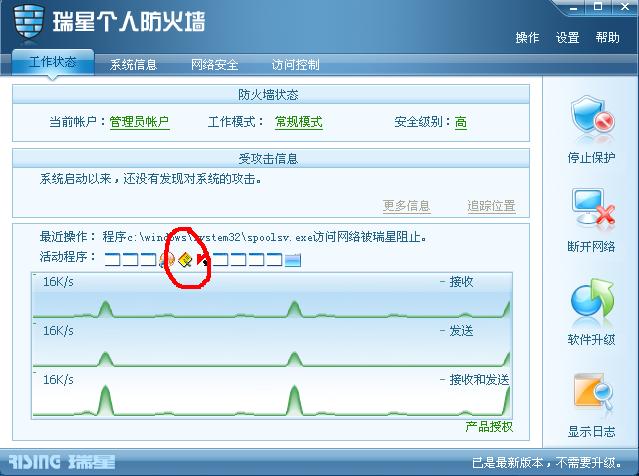Viewport: 639px width, 476px height.
Task: Click the text '系统启动以来，还没有发现对系统的攻击。'
Action: click(x=151, y=179)
